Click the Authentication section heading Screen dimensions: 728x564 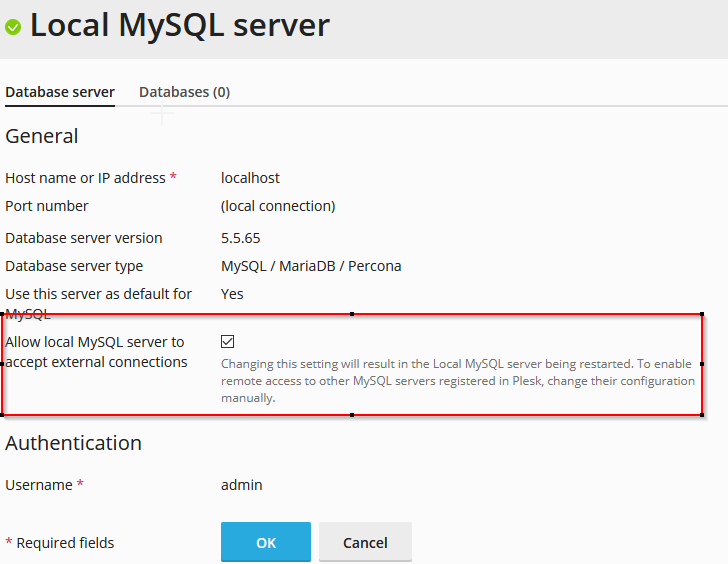[73, 443]
